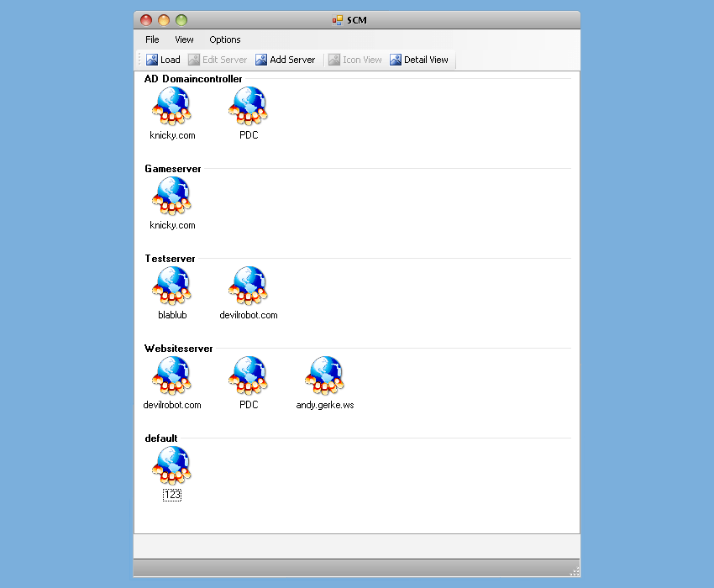Select PDC icon under AD Domaincontroller
The height and width of the screenshot is (588, 714).
tap(249, 106)
